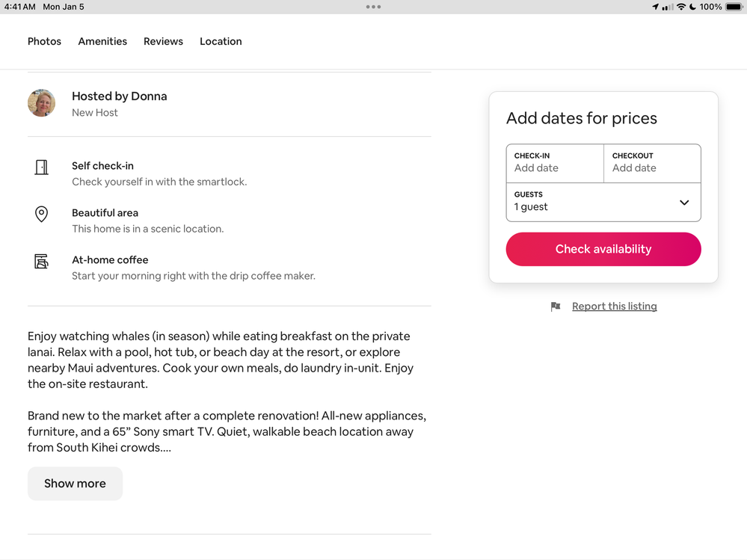The width and height of the screenshot is (747, 560).
Task: Open the Reviews tab
Action: [163, 42]
